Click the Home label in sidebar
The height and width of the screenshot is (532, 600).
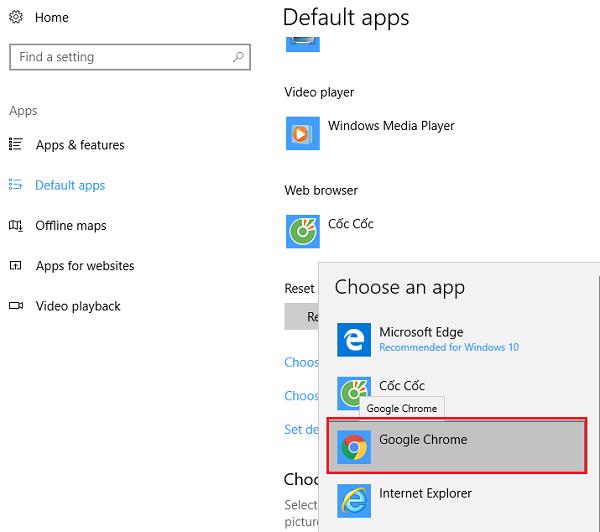52,18
